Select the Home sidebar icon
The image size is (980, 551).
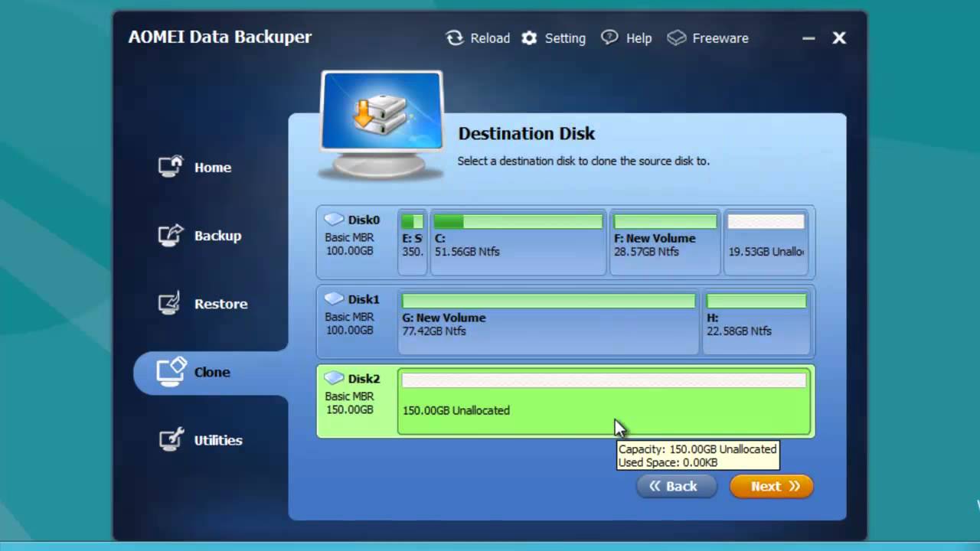(x=171, y=167)
